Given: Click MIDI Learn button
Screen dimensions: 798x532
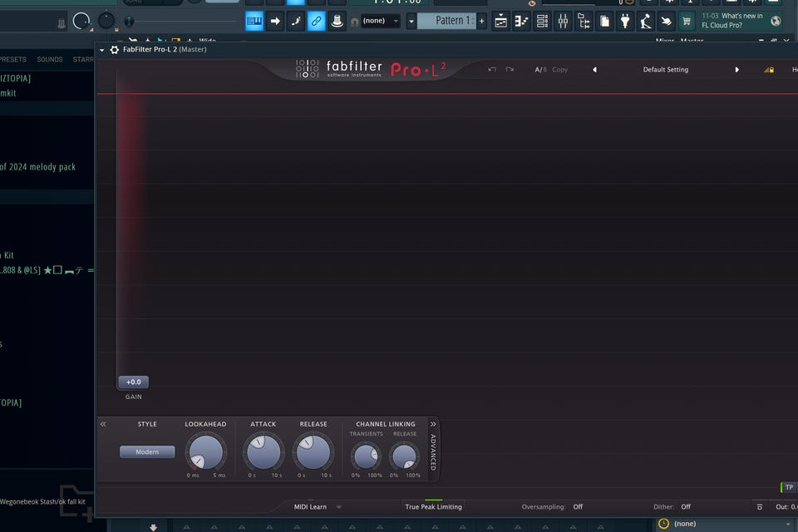Looking at the screenshot, I should pyautogui.click(x=310, y=506).
